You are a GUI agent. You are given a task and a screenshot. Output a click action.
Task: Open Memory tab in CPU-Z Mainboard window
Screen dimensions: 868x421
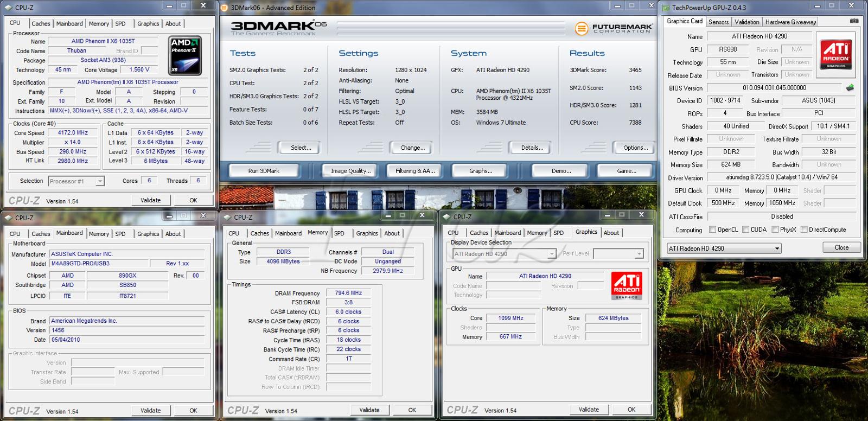[99, 234]
